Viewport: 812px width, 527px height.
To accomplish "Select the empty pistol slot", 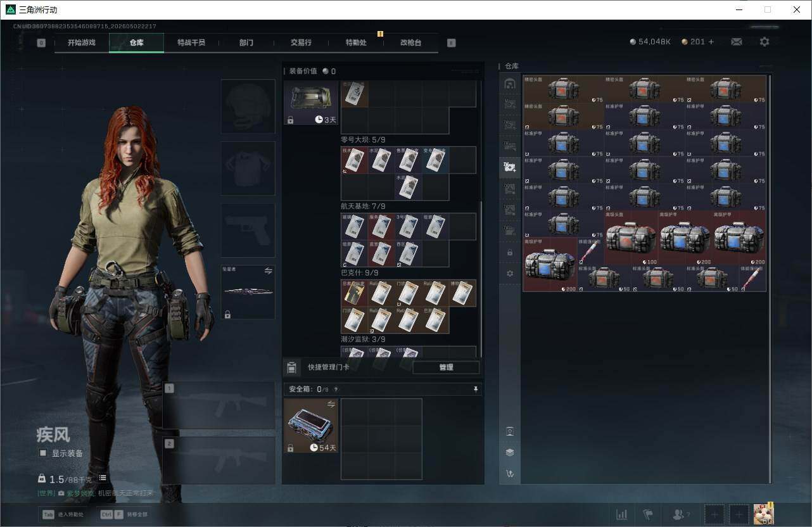I will 248,230.
